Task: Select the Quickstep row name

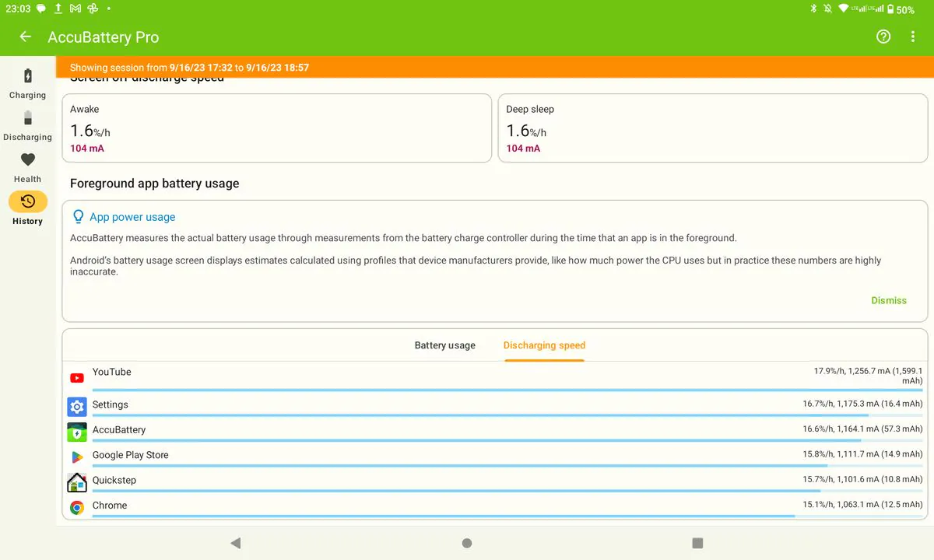Action: tap(114, 480)
